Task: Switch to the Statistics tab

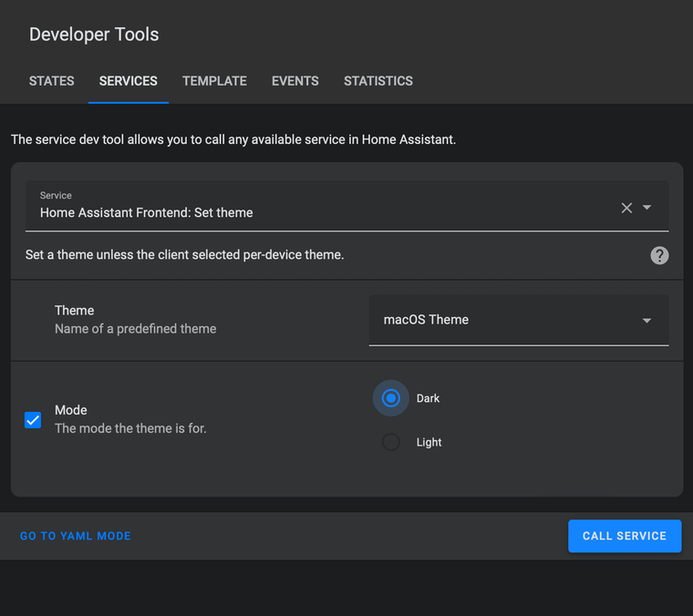Action: 378,81
